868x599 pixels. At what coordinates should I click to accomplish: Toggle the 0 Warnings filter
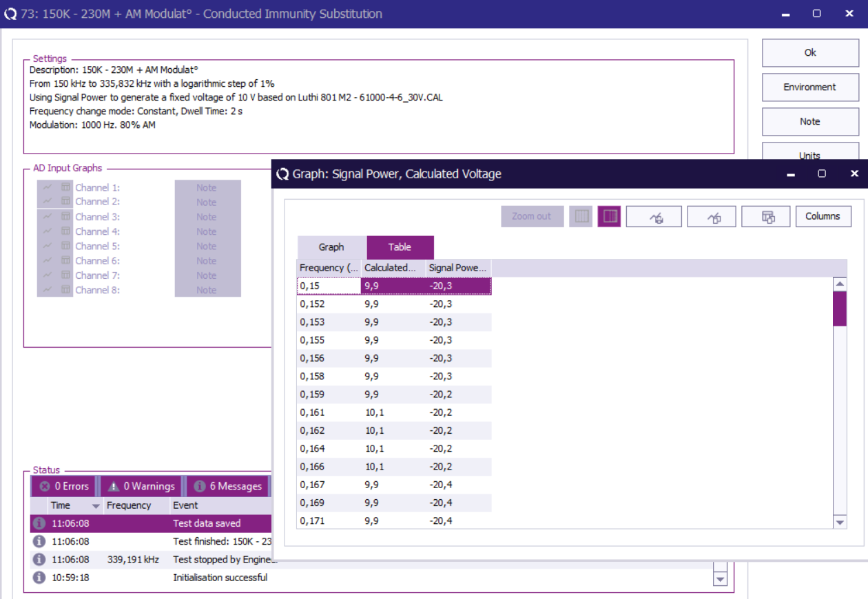tap(141, 486)
